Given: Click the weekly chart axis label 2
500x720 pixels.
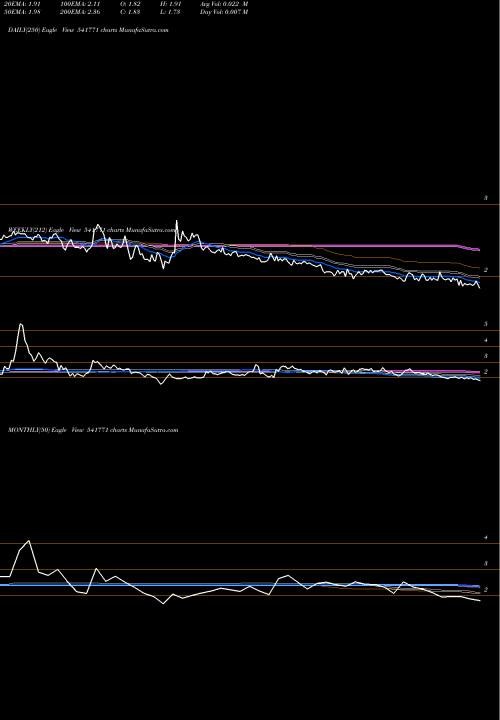Looking at the screenshot, I should tap(485, 371).
